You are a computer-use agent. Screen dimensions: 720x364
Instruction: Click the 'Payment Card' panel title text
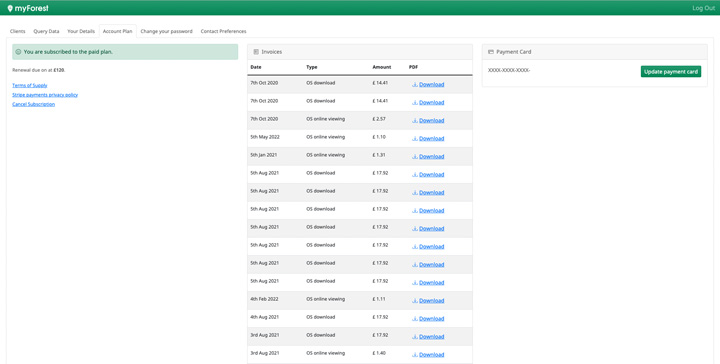pos(514,52)
